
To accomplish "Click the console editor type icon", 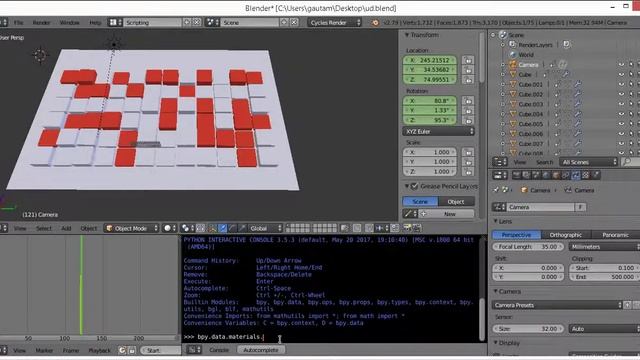I will (x=192, y=350).
